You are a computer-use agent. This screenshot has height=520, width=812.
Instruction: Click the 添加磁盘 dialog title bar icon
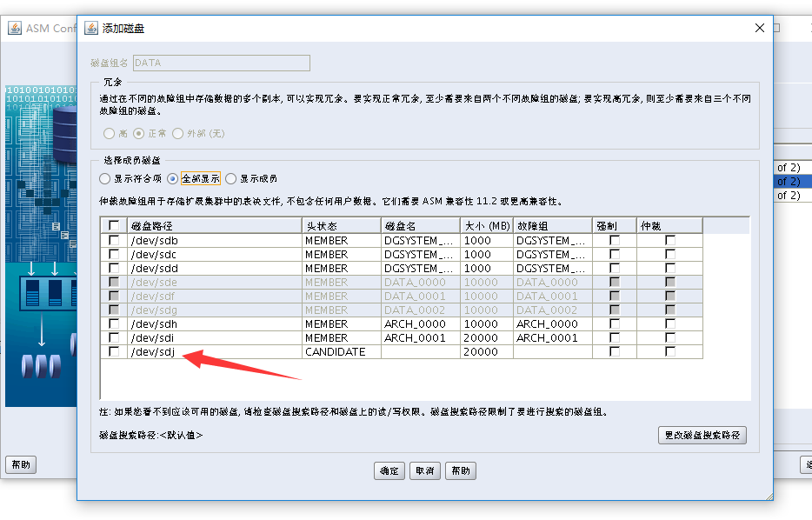point(90,27)
